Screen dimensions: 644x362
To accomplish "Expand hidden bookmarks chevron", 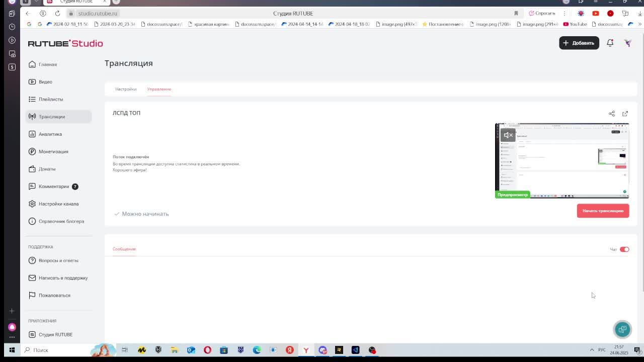I will (x=640, y=24).
